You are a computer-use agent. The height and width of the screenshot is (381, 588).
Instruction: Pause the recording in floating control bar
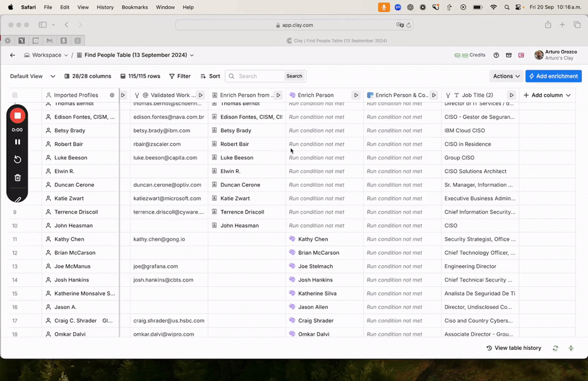pyautogui.click(x=17, y=142)
